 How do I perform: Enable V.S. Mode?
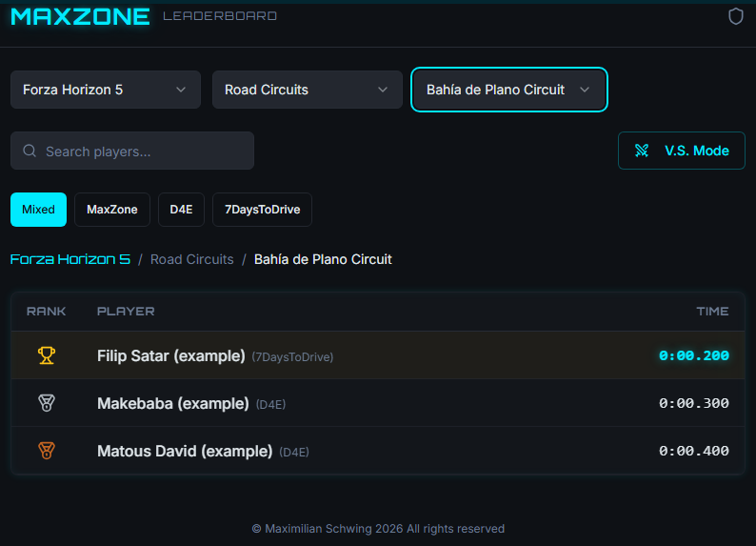pos(682,151)
